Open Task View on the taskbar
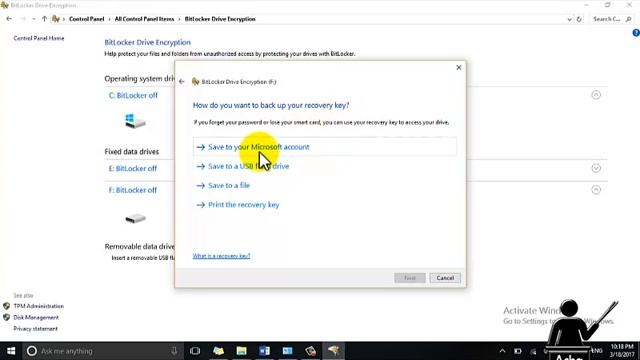 pyautogui.click(x=195, y=351)
